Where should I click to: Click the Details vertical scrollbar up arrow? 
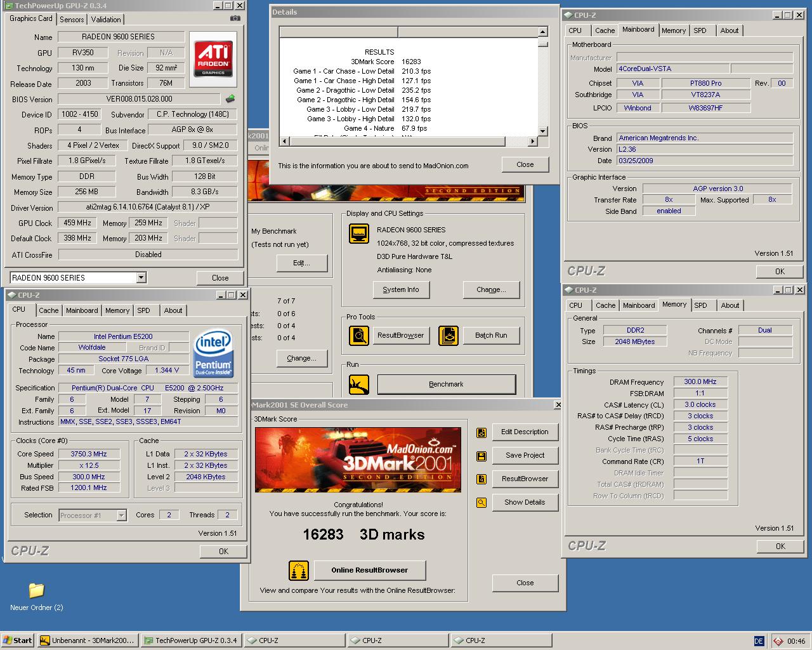[542, 31]
